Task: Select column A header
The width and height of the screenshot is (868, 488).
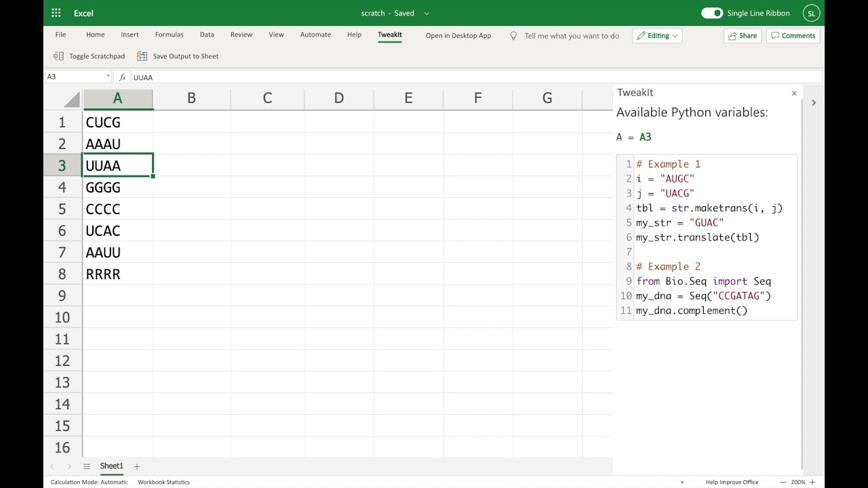Action: click(x=118, y=99)
